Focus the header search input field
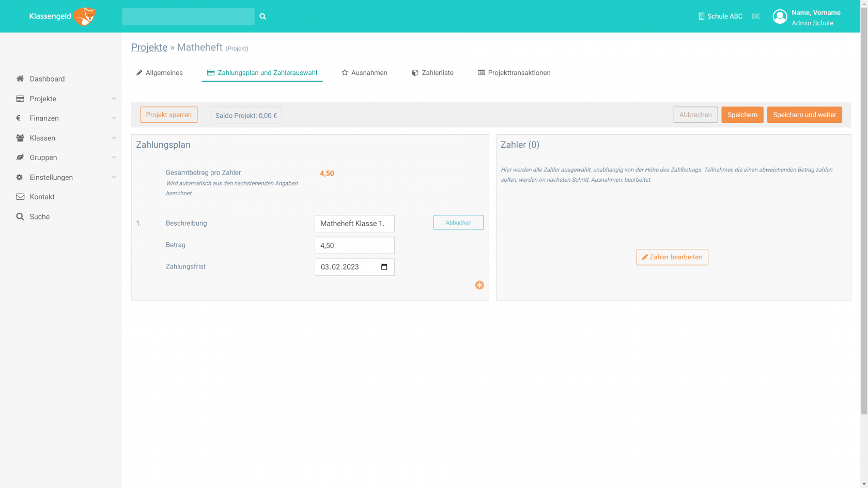868x488 pixels. pos(188,17)
